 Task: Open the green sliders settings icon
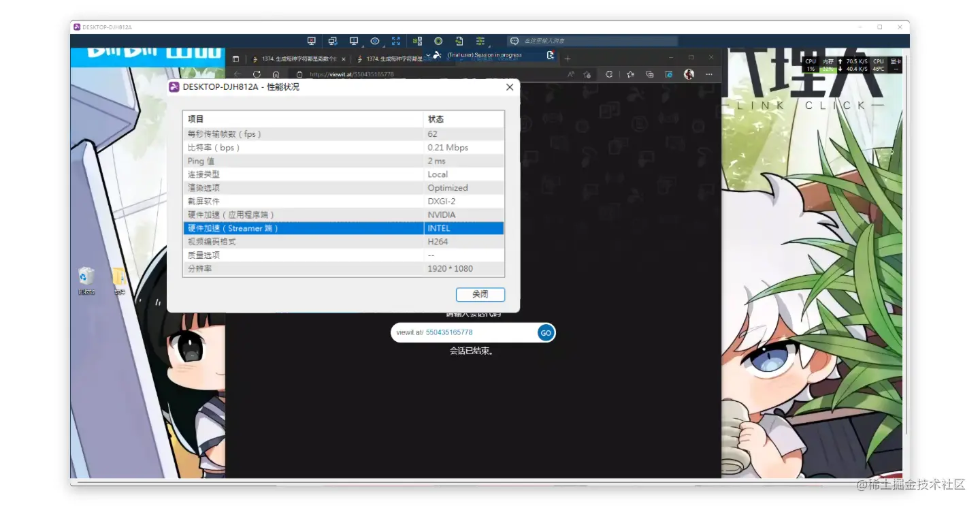coord(480,41)
